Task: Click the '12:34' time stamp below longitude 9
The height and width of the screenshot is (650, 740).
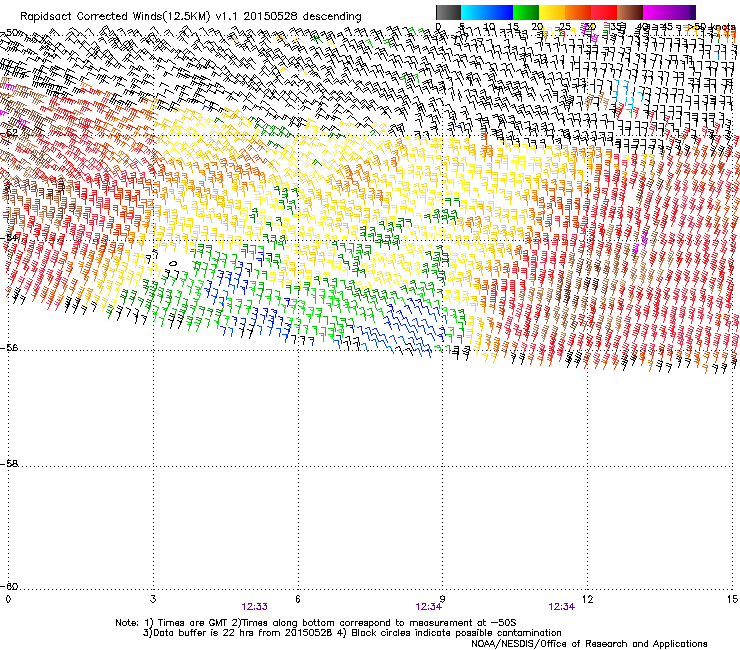Action: pos(429,607)
